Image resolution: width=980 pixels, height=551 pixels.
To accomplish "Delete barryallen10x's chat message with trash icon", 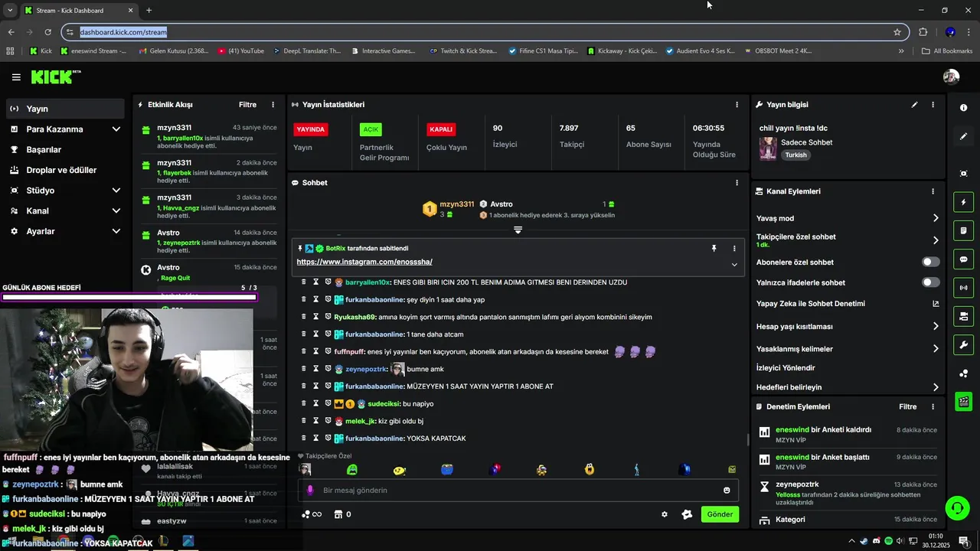I will 304,282.
